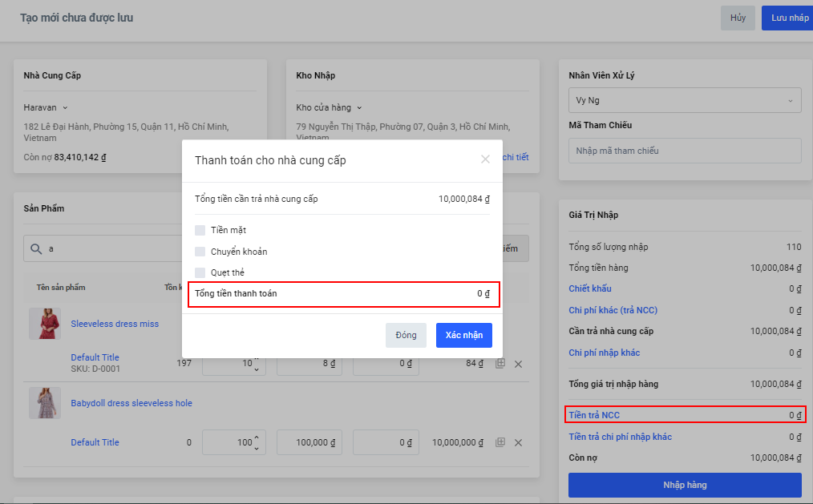
Task: Delete the Babydoll dress row
Action: coord(518,442)
